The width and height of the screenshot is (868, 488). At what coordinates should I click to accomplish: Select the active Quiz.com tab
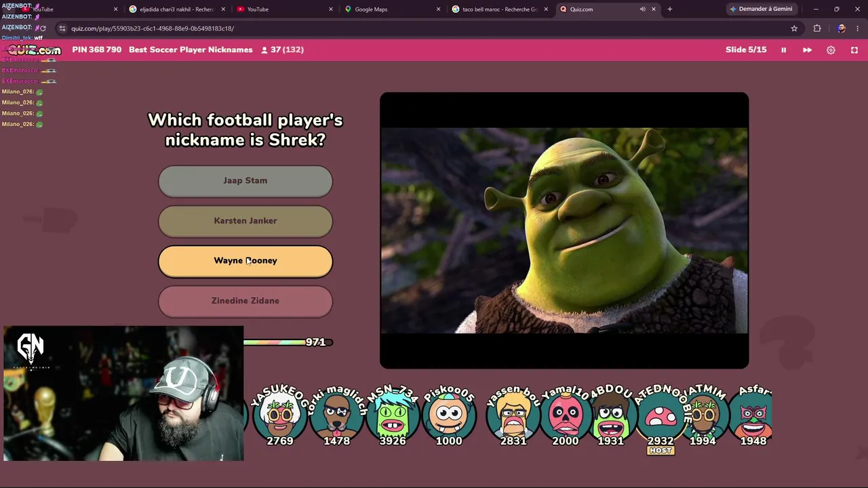click(608, 9)
